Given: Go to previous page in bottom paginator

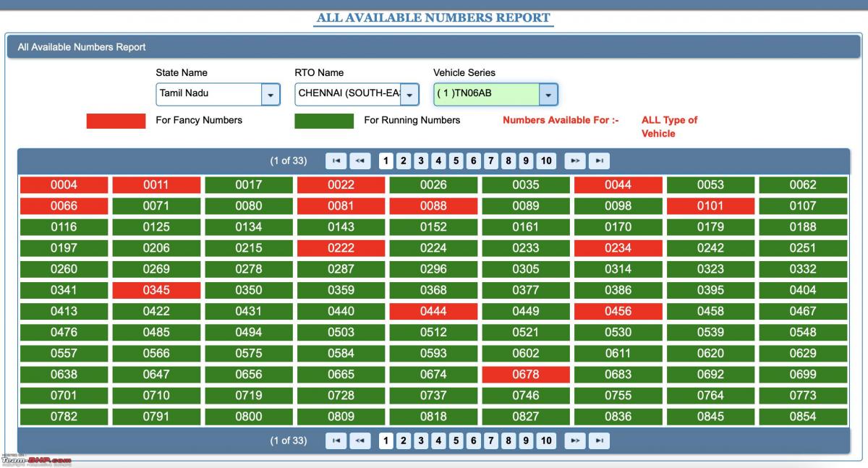Looking at the screenshot, I should coord(359,441).
